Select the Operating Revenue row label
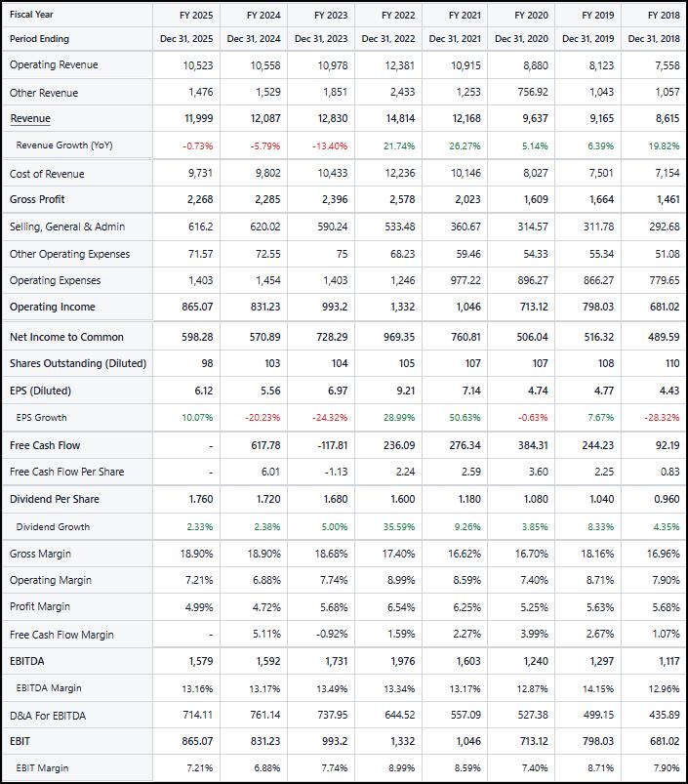Viewport: 688px width, 784px height. click(54, 64)
